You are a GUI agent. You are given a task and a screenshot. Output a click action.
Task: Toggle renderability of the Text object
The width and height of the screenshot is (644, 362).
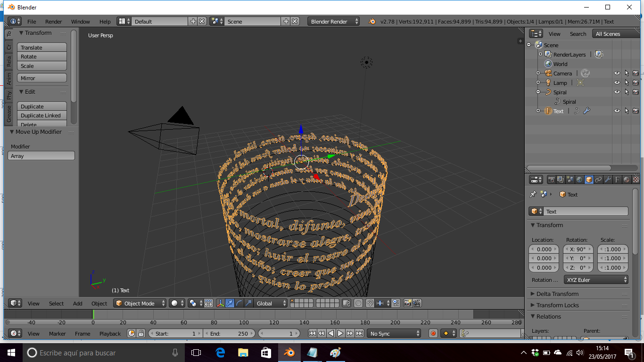click(636, 111)
